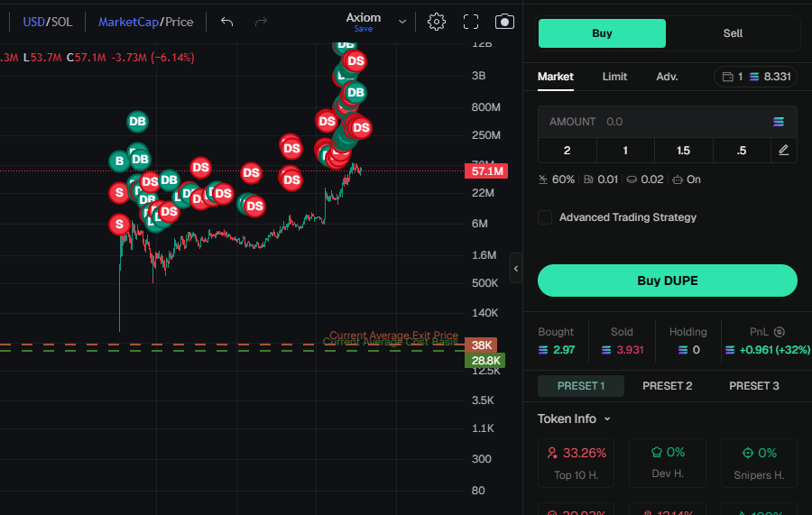Click slippage 60% setting

pos(557,179)
